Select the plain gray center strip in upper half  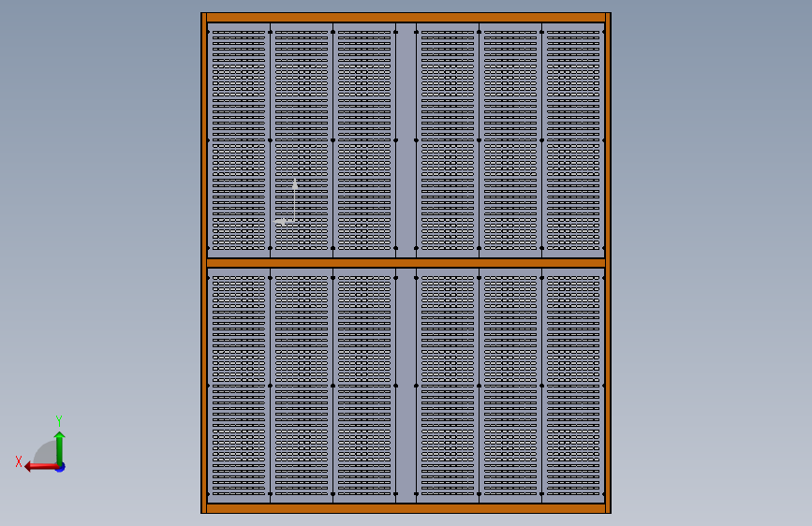coord(406,140)
